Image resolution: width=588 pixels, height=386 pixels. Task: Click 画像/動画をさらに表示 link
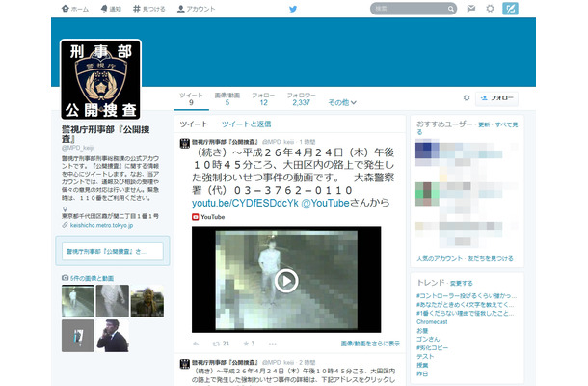(x=370, y=344)
